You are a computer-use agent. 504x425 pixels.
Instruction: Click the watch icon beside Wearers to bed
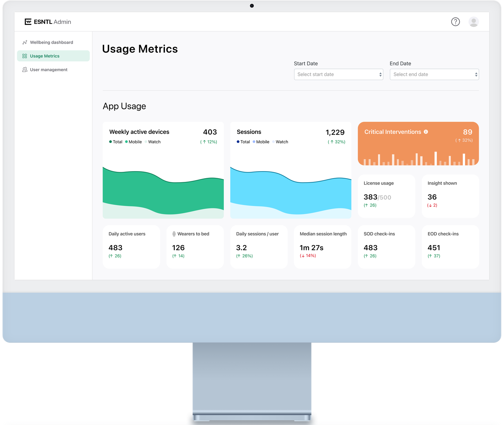[x=174, y=234]
